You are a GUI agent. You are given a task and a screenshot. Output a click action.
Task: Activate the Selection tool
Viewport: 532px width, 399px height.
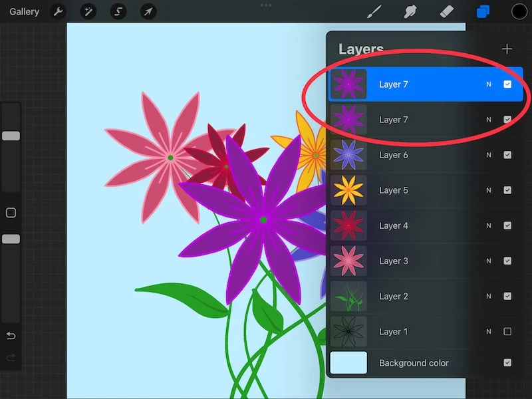[x=118, y=12]
